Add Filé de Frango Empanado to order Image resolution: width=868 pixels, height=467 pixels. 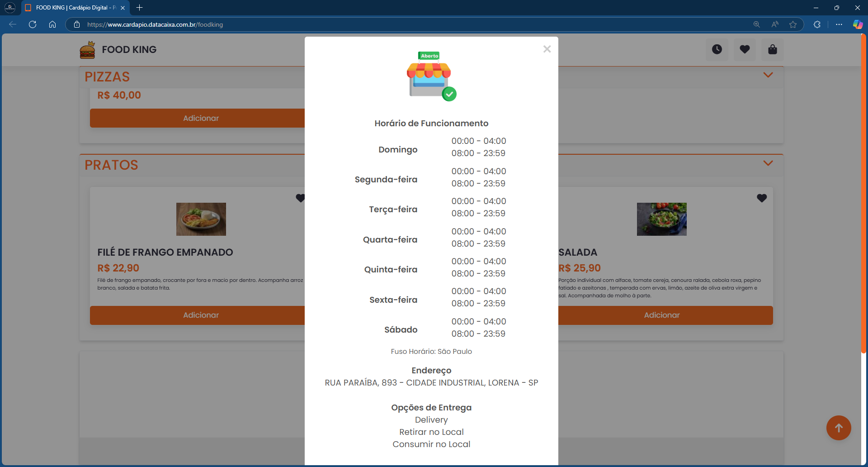[x=201, y=315]
